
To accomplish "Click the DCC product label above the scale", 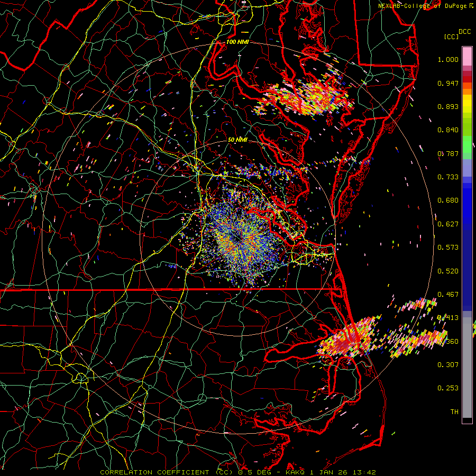I will 464,32.
